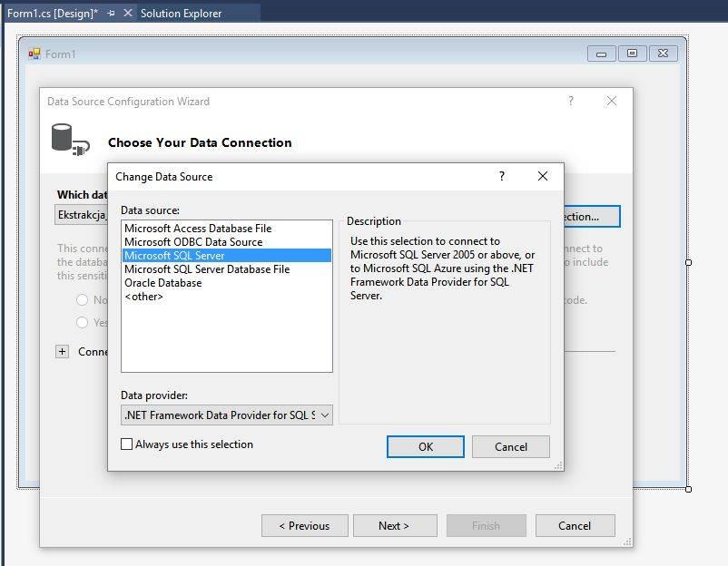Advance wizard with Next button
728x566 pixels.
(395, 526)
